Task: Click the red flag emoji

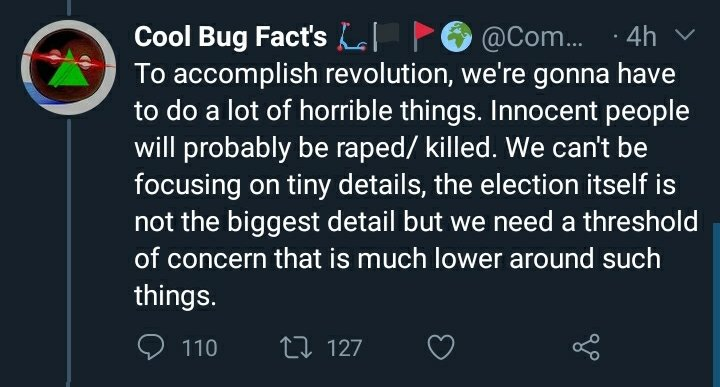Action: [x=423, y=36]
